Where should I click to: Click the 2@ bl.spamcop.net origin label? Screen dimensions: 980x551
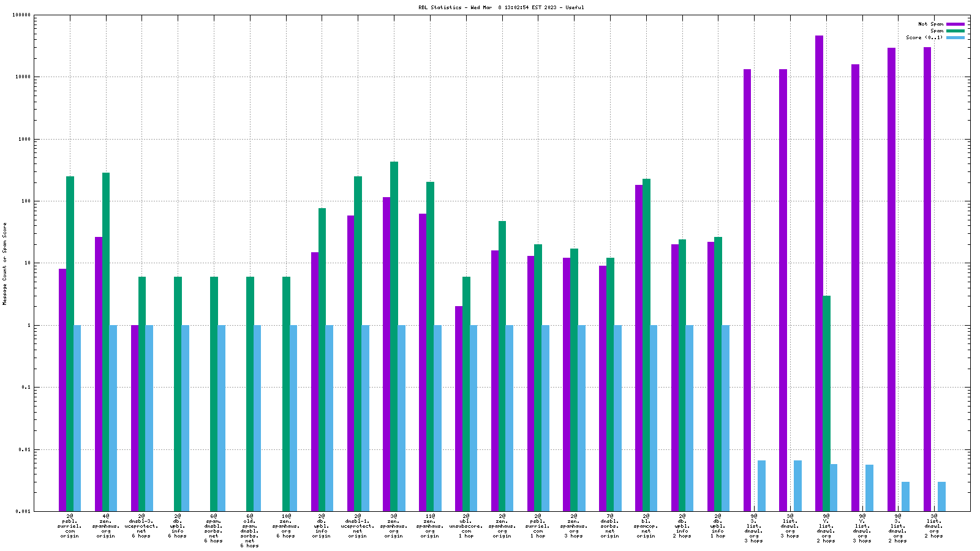646,526
